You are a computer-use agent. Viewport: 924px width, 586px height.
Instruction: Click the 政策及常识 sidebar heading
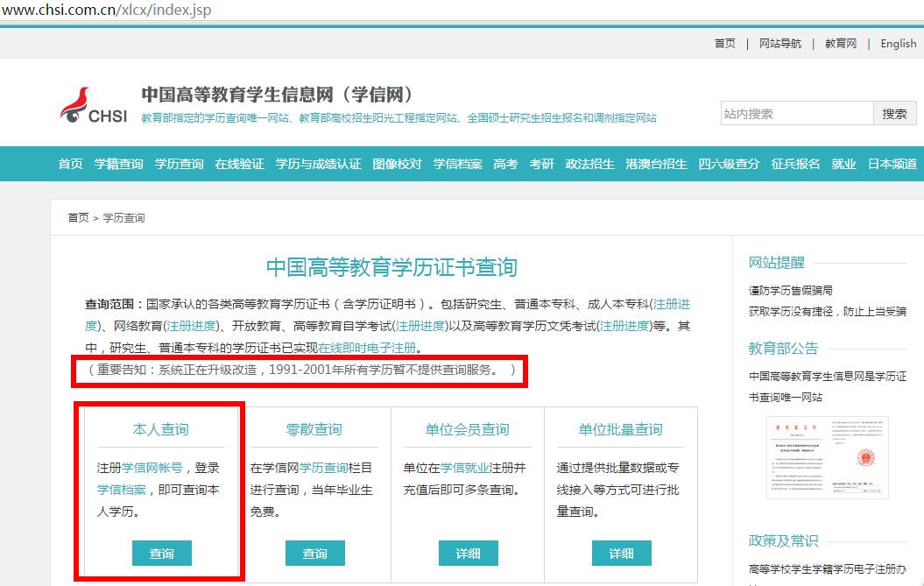coord(784,540)
